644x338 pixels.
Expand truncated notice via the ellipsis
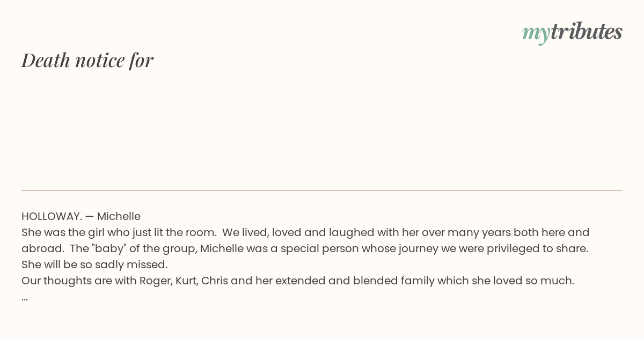pyautogui.click(x=25, y=299)
